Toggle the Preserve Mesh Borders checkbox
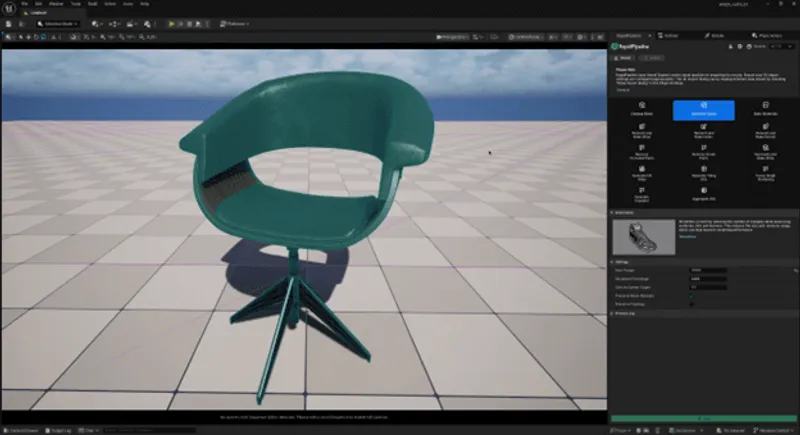 pyautogui.click(x=691, y=295)
